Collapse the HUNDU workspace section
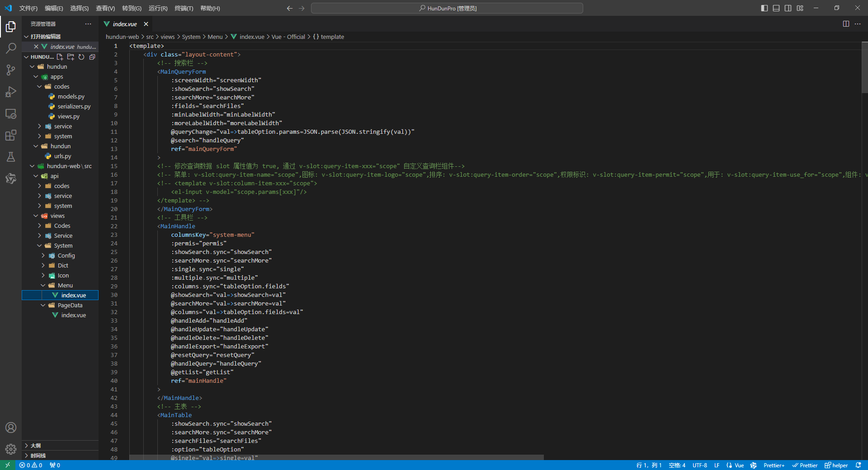 pyautogui.click(x=27, y=57)
